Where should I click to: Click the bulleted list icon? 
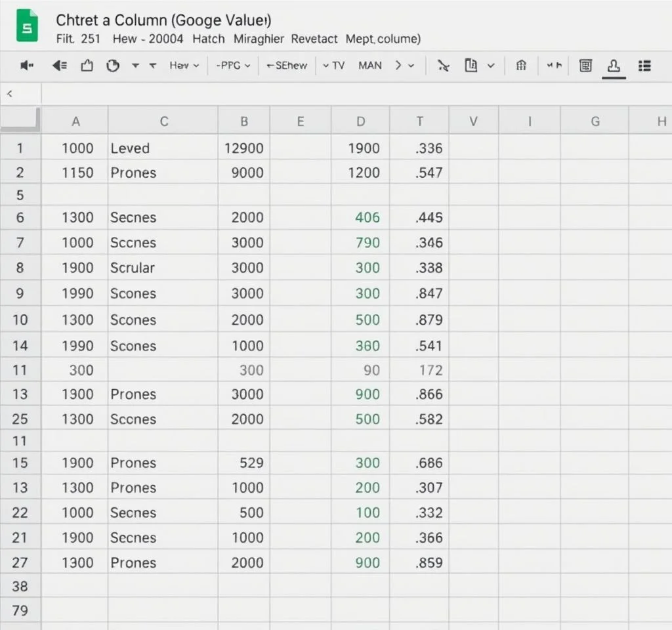tap(644, 66)
